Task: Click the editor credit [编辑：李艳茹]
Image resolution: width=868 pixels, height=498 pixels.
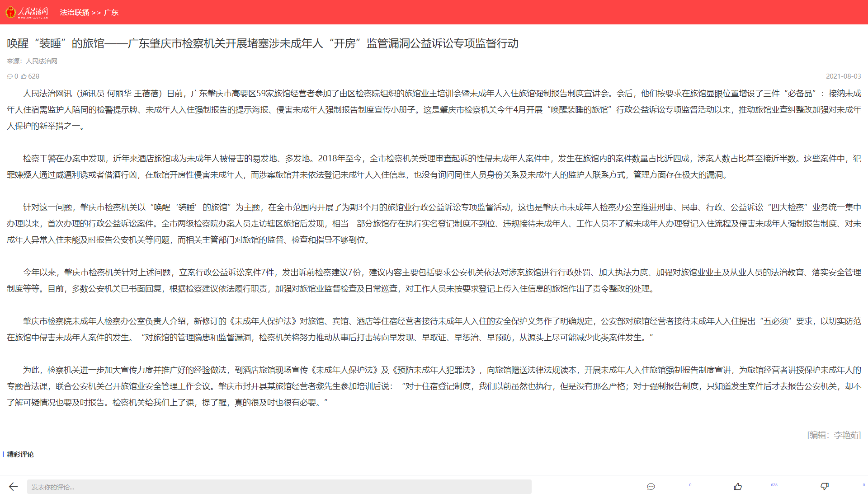Action: pos(834,435)
